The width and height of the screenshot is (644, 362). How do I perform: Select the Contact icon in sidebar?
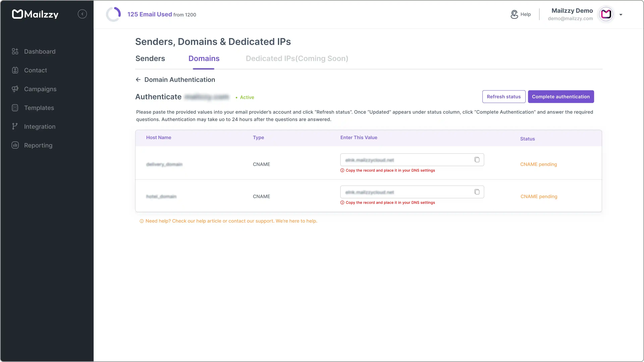[x=15, y=70]
